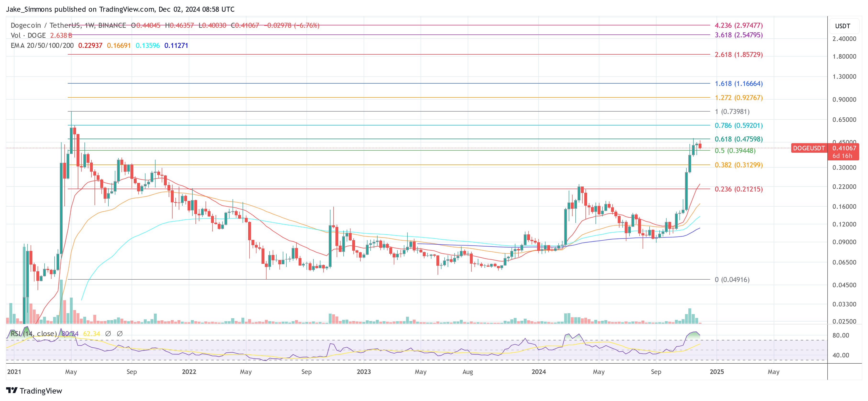Click the 0.30000 price axis label
868x401 pixels.
[844, 167]
